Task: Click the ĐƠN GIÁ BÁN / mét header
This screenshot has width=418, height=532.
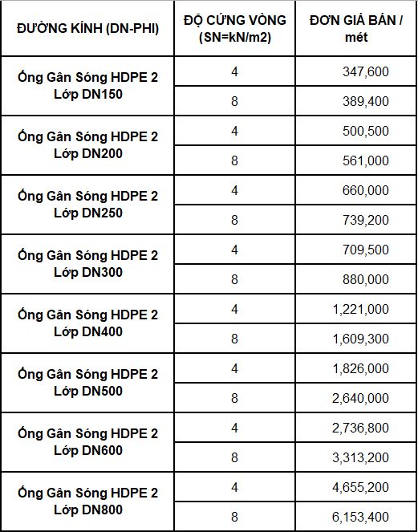Action: coord(356,29)
